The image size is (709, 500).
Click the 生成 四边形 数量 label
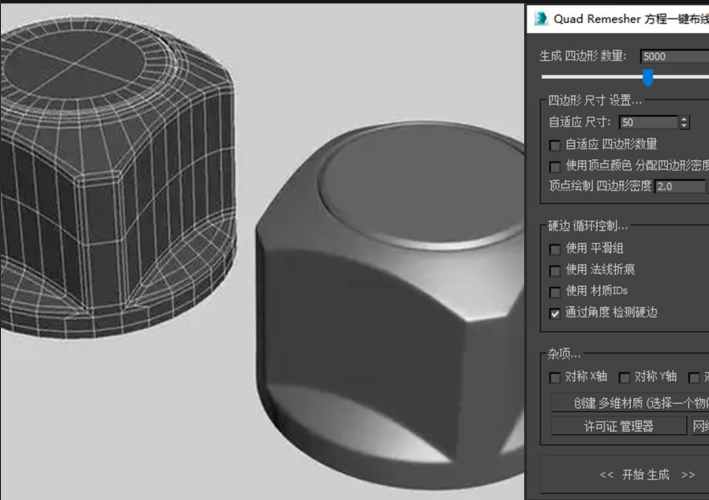[583, 56]
